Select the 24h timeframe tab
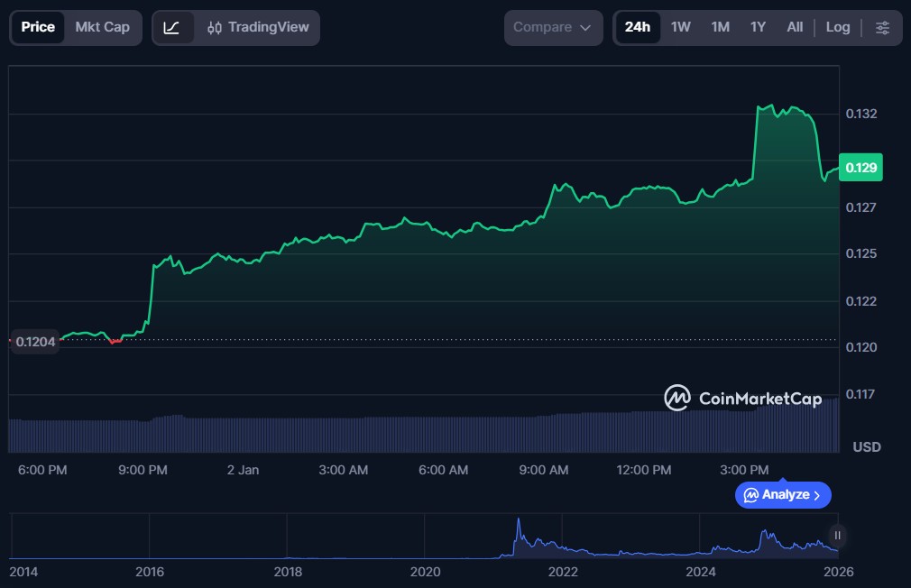Screen dimensions: 911x588 click(637, 27)
